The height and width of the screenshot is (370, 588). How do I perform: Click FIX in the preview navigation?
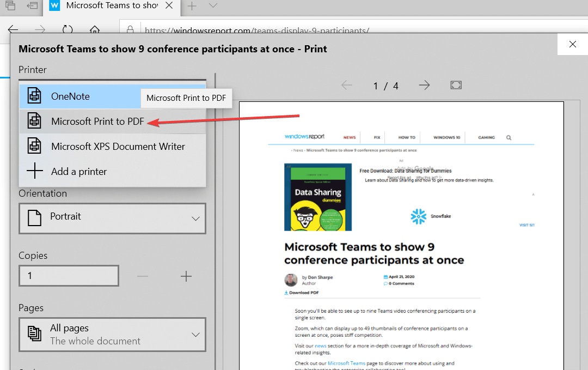pyautogui.click(x=377, y=137)
